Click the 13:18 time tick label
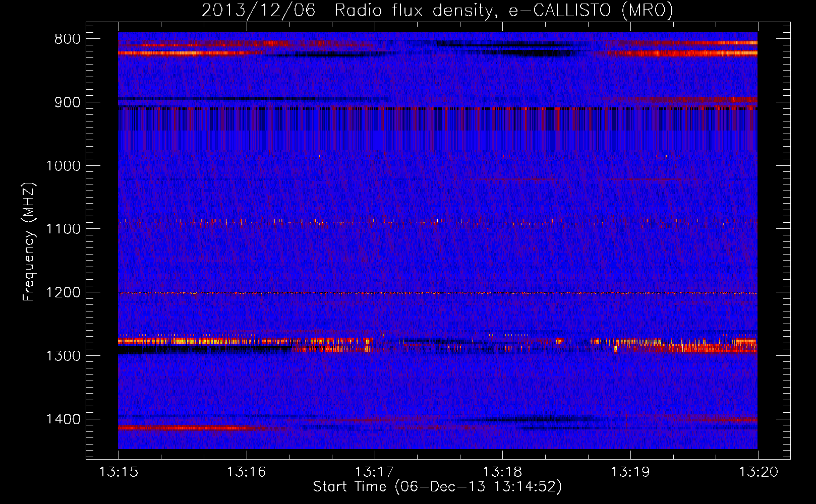This screenshot has width=816, height=504. coord(502,472)
